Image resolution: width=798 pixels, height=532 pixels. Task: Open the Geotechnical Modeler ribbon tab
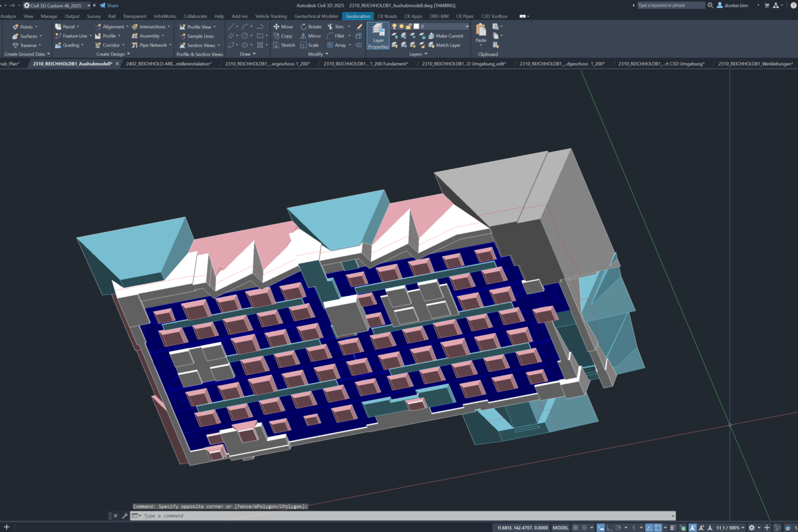coord(317,16)
